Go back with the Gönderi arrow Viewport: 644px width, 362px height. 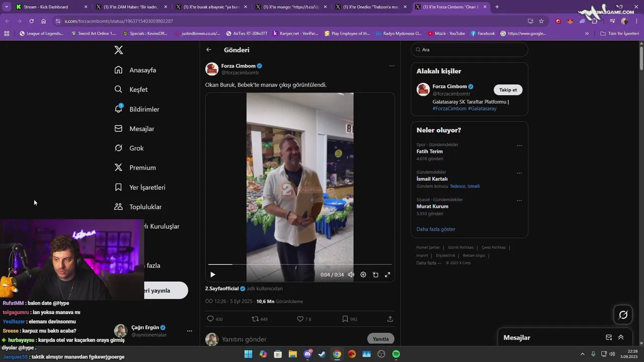point(209,50)
